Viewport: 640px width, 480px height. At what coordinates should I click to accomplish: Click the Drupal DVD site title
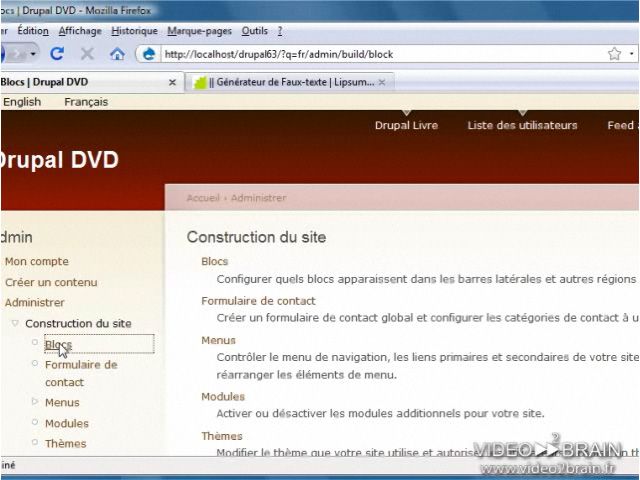point(59,160)
